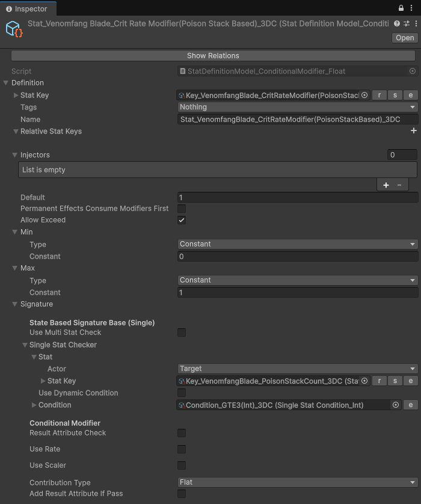Click the 'e' button beside CritRateModifier key
421x504 pixels.
coord(410,95)
